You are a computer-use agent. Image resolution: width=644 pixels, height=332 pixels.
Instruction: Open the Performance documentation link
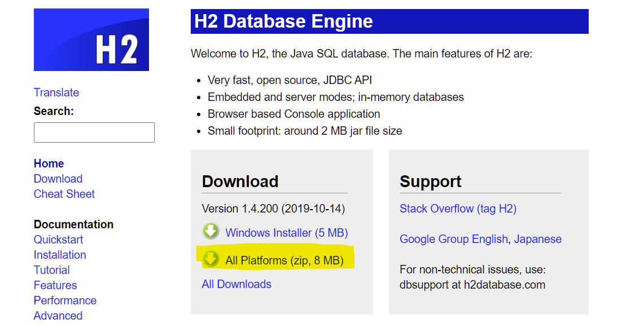pos(65,300)
